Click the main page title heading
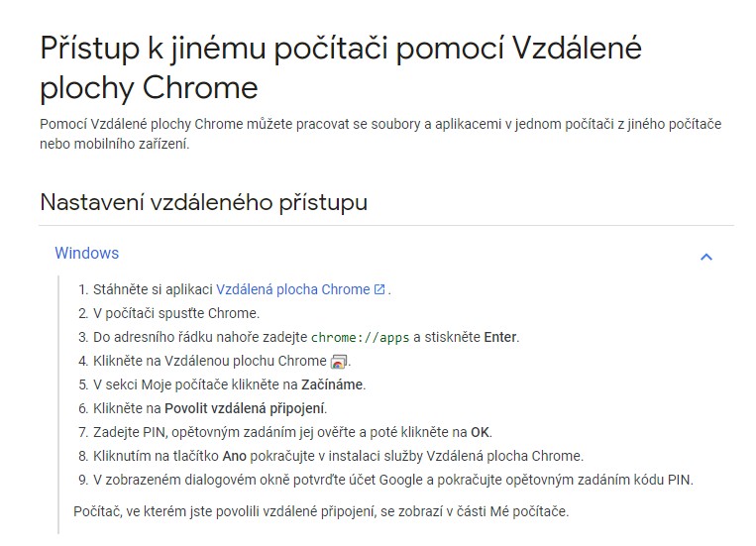 341,66
